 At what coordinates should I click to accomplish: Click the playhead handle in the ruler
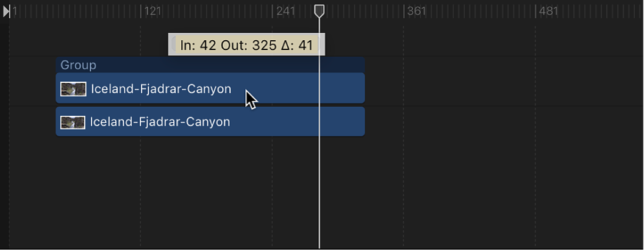point(319,10)
